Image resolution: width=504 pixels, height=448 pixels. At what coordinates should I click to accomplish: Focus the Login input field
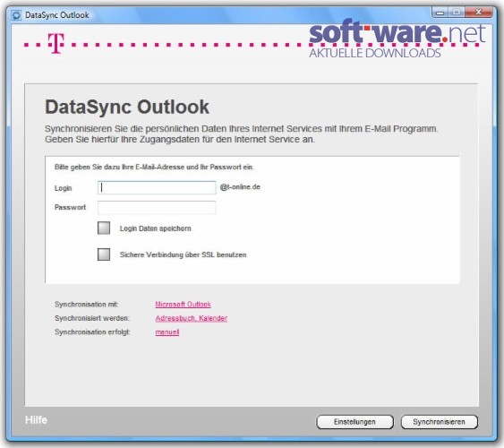point(157,188)
